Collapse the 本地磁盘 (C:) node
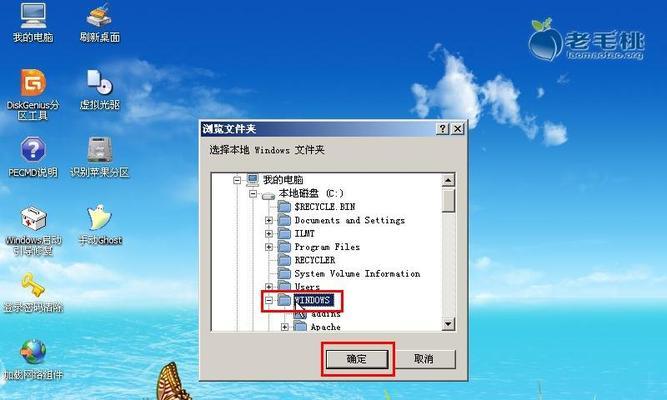This screenshot has height=400, width=667. pyautogui.click(x=253, y=194)
